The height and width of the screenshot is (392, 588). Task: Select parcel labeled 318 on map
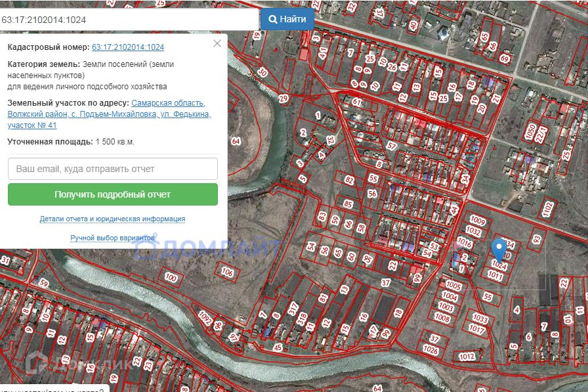(x=302, y=319)
